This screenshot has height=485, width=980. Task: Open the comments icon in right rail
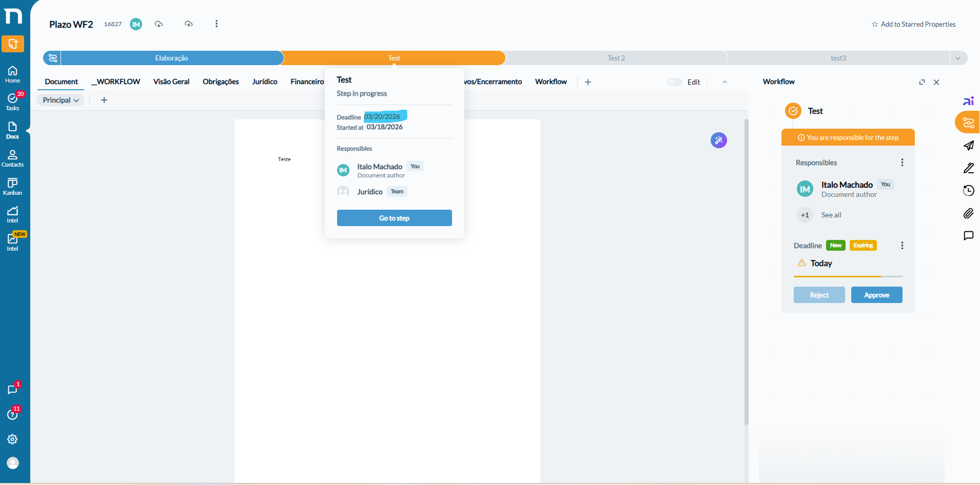coord(969,236)
